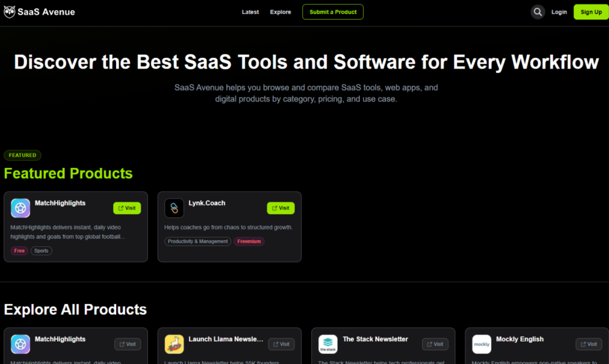This screenshot has width=609, height=364.
Task: Select the Sports tag on MatchHighlights
Action: coord(41,250)
